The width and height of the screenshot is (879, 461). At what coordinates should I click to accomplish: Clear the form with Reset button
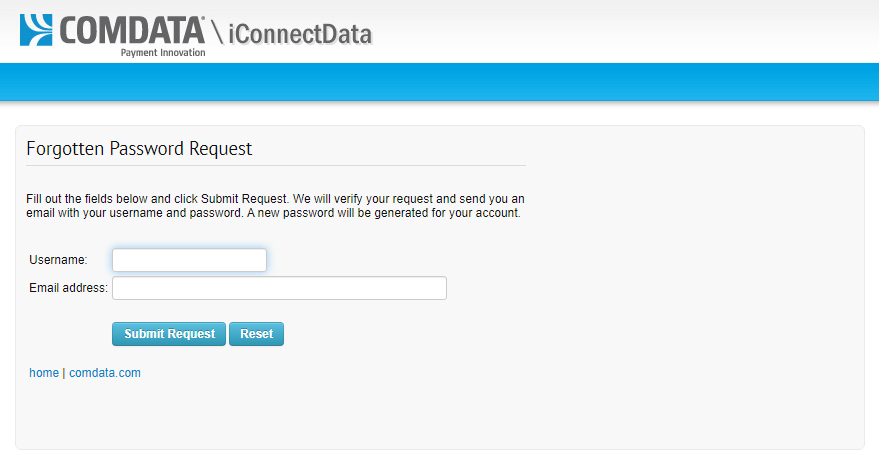256,334
